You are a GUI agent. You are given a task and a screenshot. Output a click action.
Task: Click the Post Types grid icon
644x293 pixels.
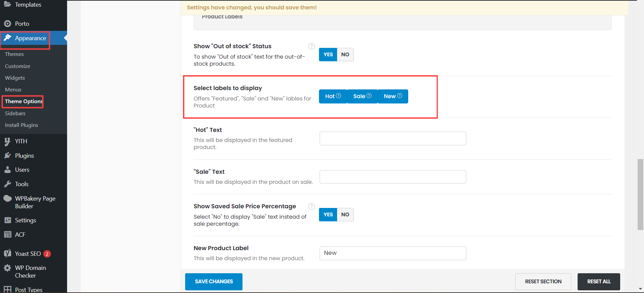(x=7, y=289)
